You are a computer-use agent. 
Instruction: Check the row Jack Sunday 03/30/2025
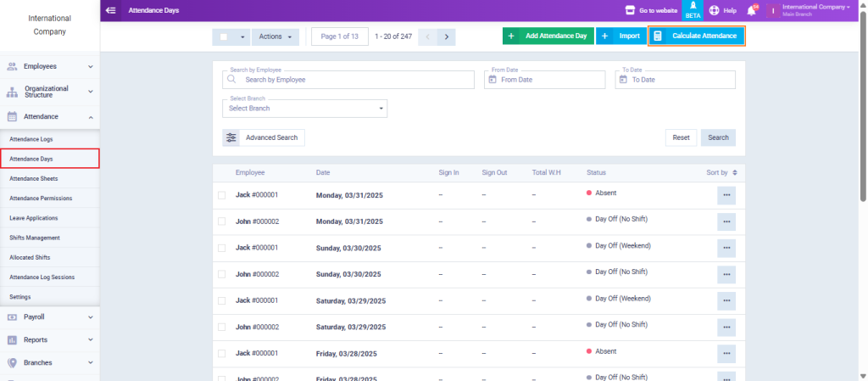221,248
